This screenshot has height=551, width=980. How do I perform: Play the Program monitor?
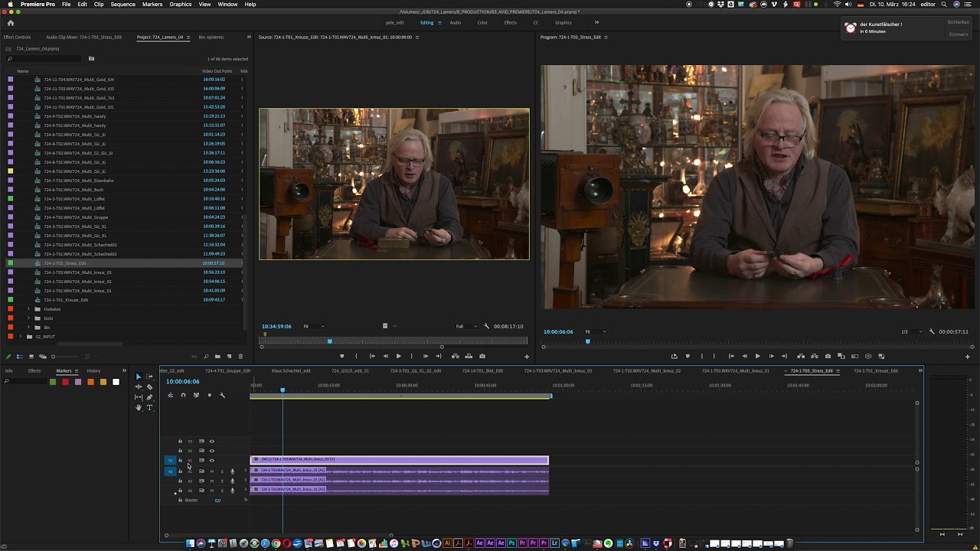(x=758, y=356)
